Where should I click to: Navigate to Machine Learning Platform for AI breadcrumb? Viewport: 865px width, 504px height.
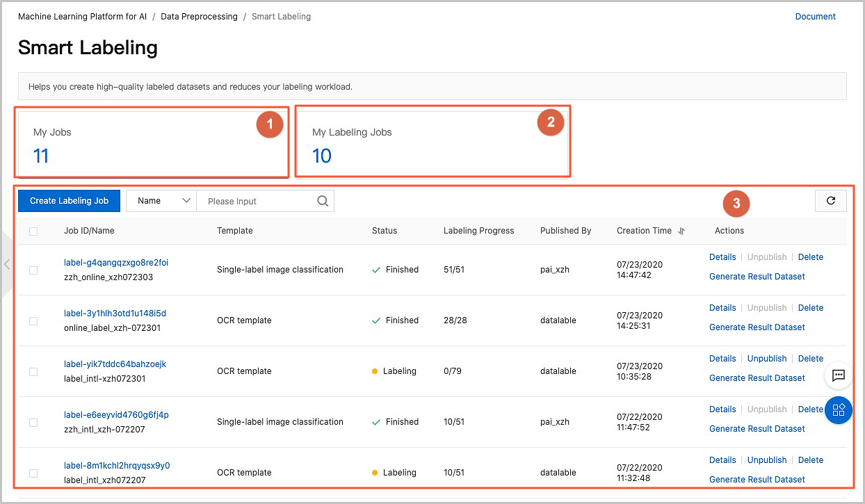pyautogui.click(x=82, y=17)
